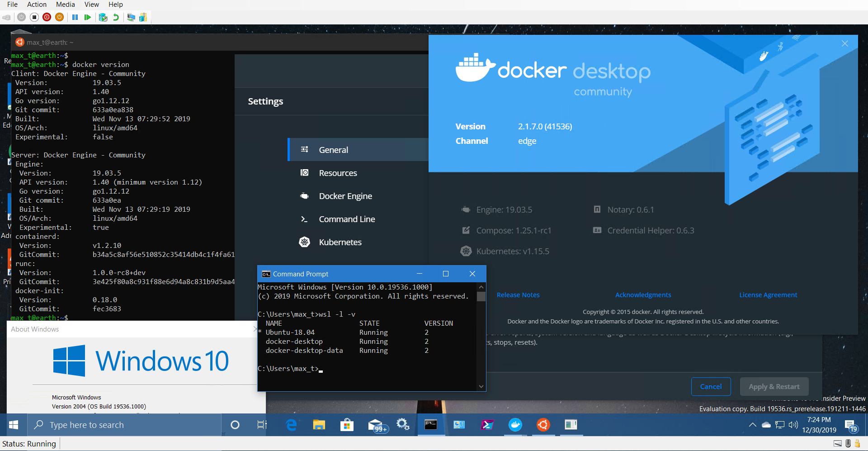Open Task View from the taskbar
This screenshot has height=451, width=868.
[262, 425]
